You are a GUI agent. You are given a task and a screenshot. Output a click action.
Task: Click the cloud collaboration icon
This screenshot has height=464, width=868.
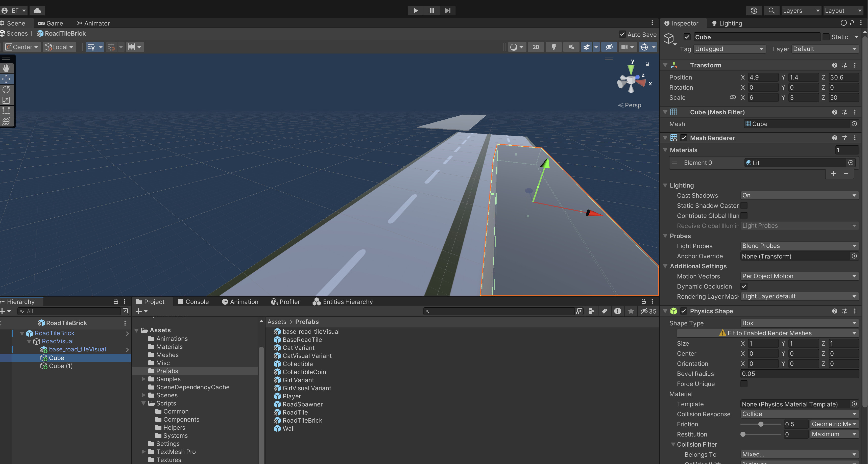click(x=37, y=10)
